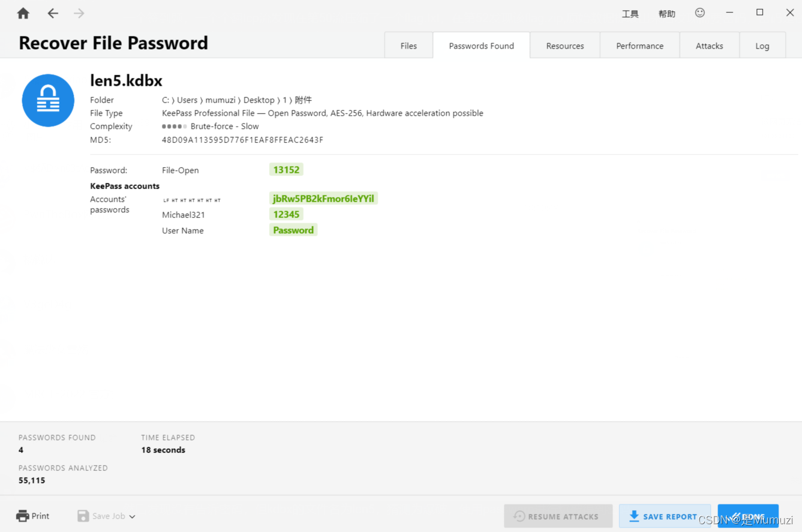Close the application window
This screenshot has height=532, width=802.
click(x=790, y=13)
